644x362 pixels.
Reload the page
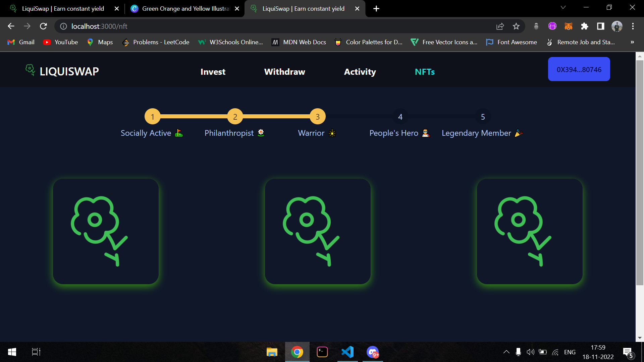click(x=43, y=26)
